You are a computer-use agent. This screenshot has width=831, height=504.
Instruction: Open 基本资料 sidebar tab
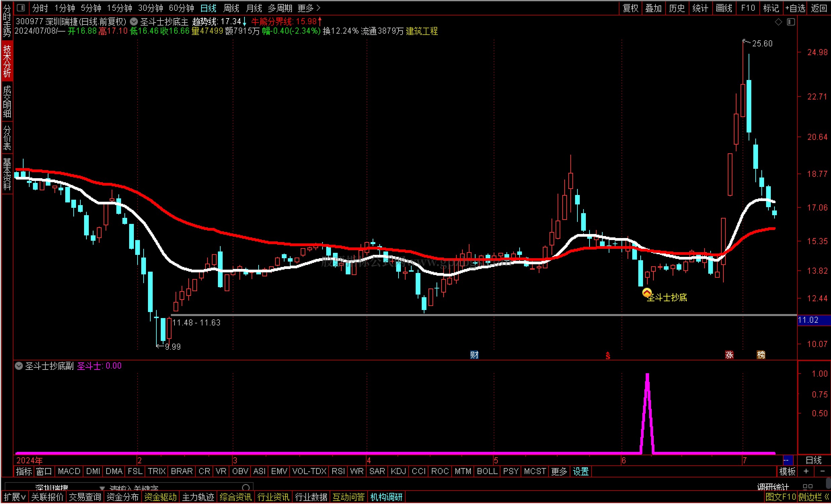pyautogui.click(x=7, y=173)
